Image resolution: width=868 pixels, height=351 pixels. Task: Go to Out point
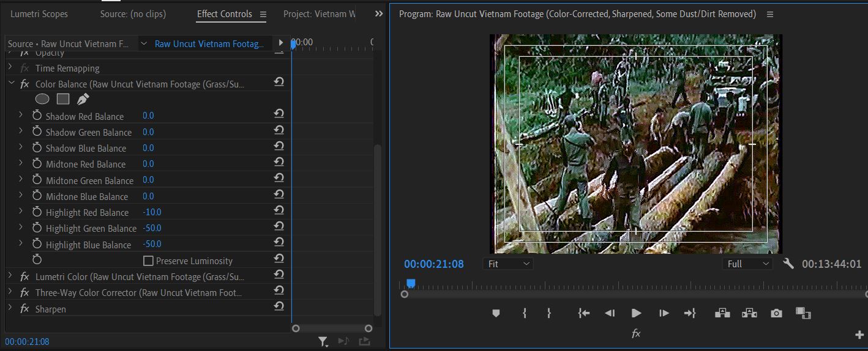pos(690,313)
